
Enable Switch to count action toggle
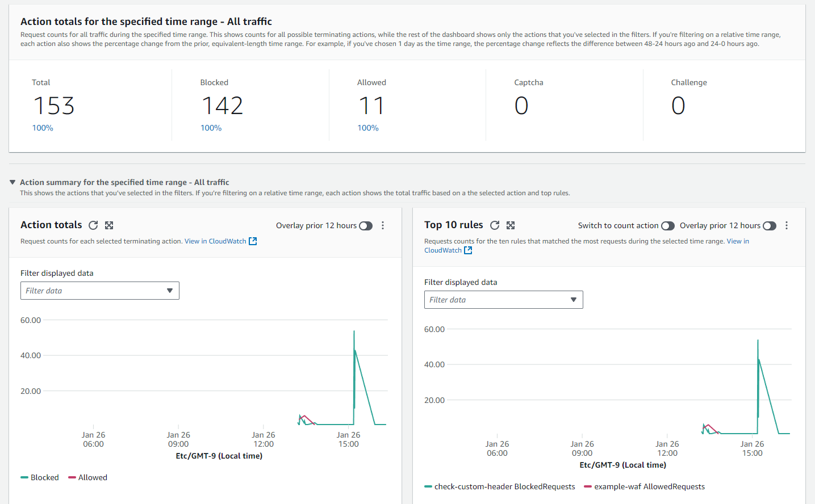(668, 226)
